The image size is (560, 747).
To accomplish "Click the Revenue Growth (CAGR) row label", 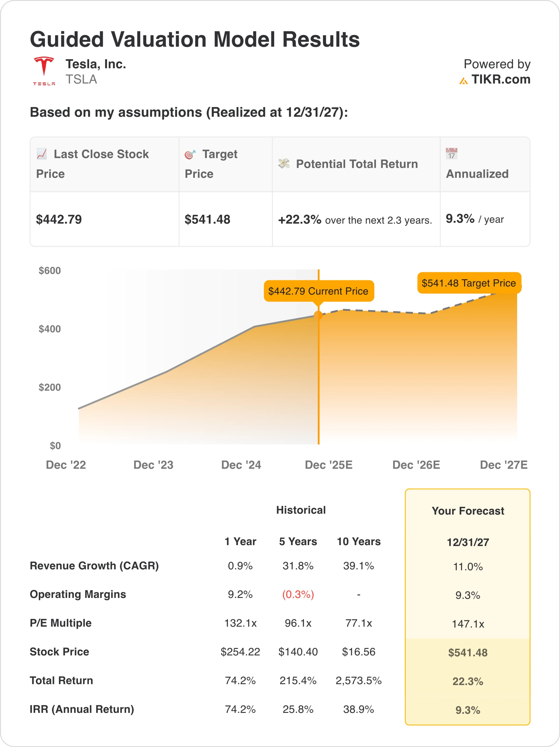I will pos(94,566).
